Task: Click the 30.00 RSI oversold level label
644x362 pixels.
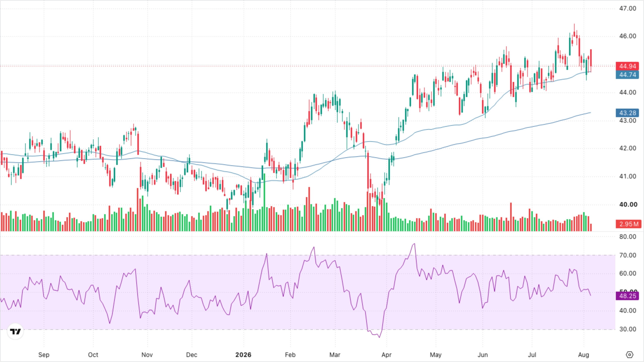Action: tap(628, 329)
